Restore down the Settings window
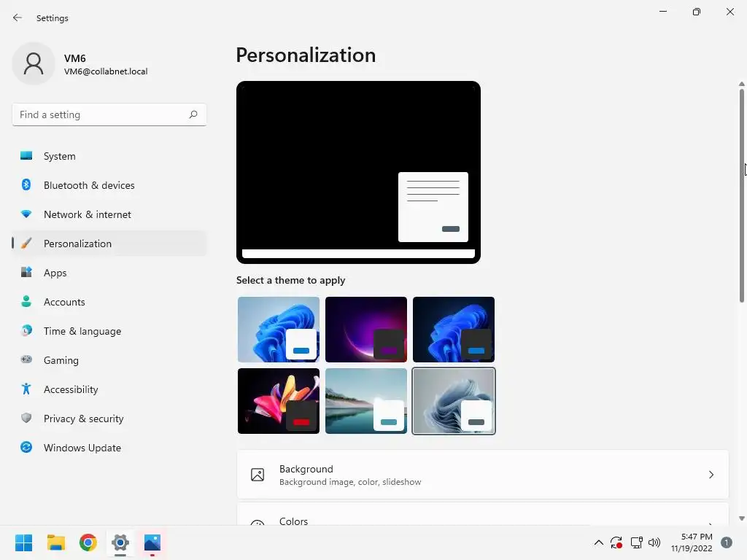The height and width of the screenshot is (560, 747). point(697,12)
